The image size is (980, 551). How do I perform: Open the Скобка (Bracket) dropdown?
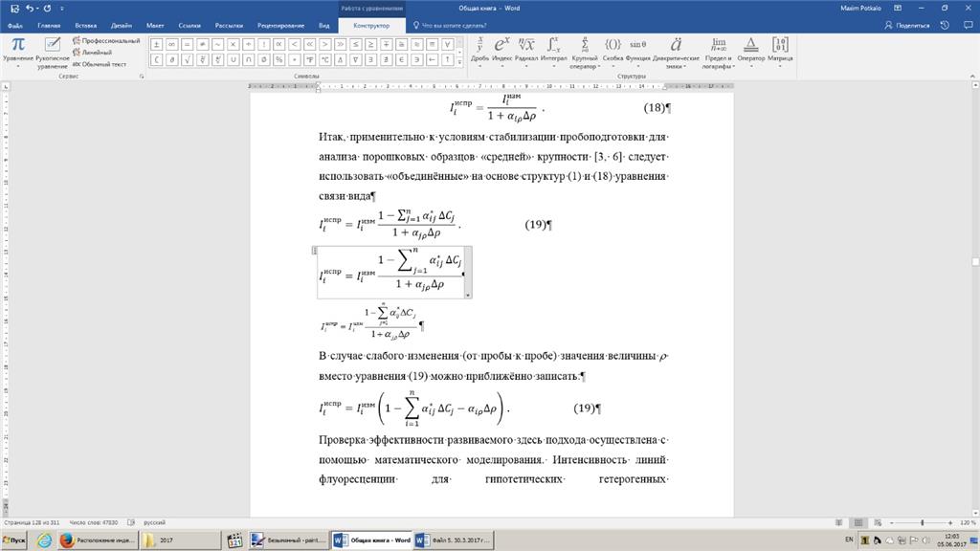[612, 52]
